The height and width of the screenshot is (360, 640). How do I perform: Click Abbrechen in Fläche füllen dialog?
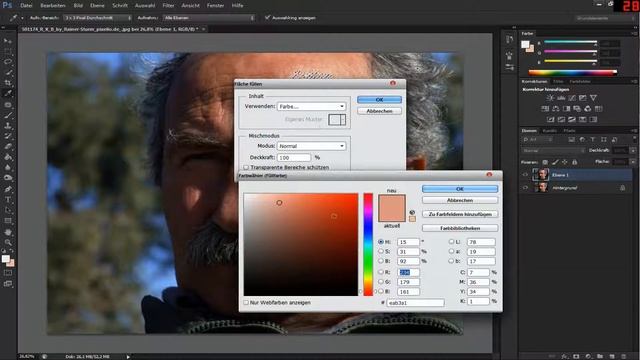pyautogui.click(x=379, y=111)
